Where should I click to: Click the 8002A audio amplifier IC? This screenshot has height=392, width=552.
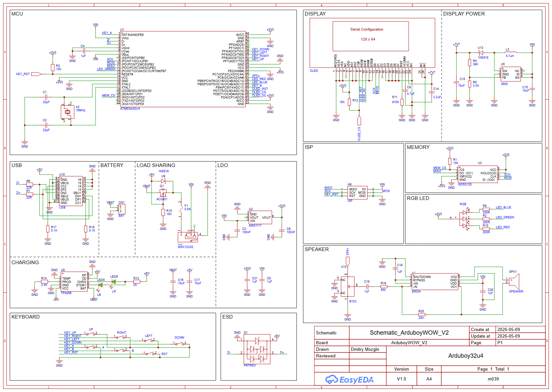tap(435, 282)
